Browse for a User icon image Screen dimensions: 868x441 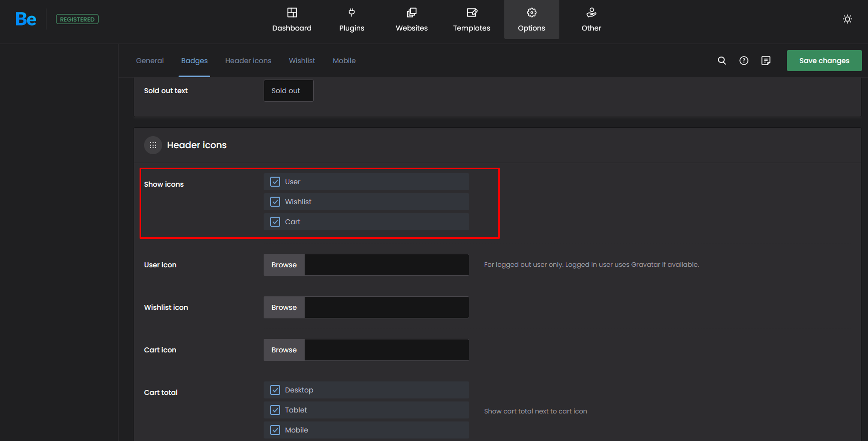click(x=284, y=265)
